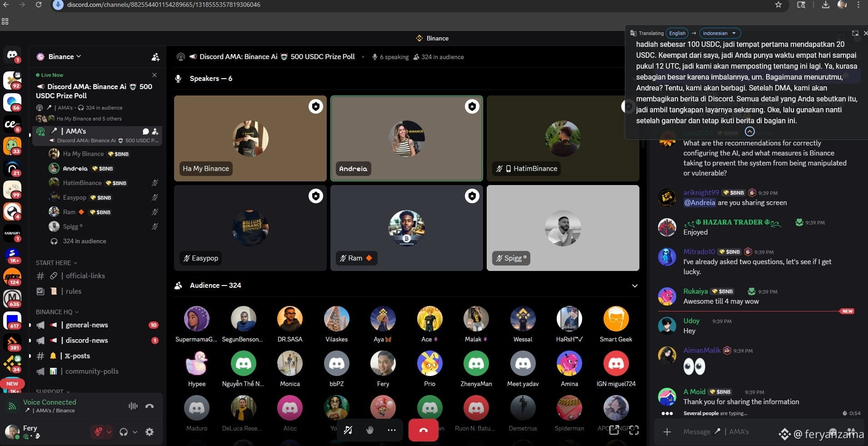This screenshot has width=868, height=446.
Task: Click the NEW unread mentions pill
Action: click(12, 384)
